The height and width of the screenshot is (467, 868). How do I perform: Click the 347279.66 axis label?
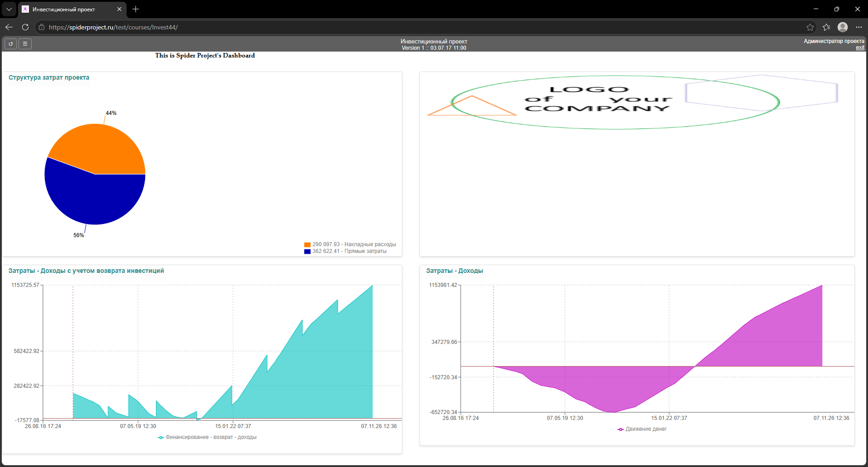click(x=444, y=342)
